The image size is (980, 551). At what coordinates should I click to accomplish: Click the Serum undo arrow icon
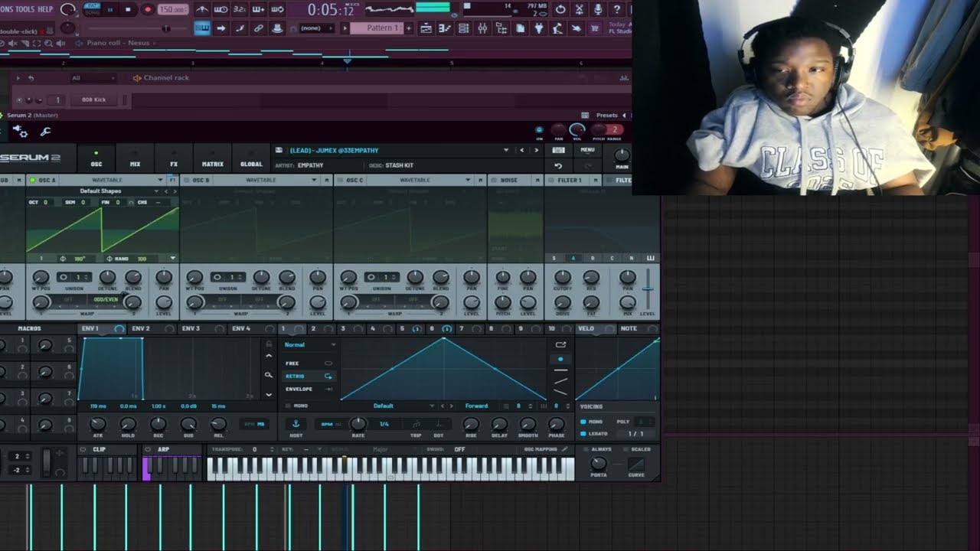(x=558, y=166)
